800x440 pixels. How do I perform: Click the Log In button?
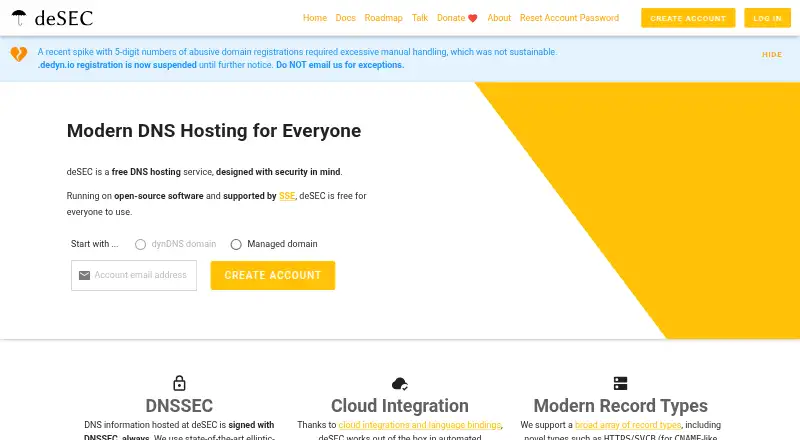click(x=767, y=18)
